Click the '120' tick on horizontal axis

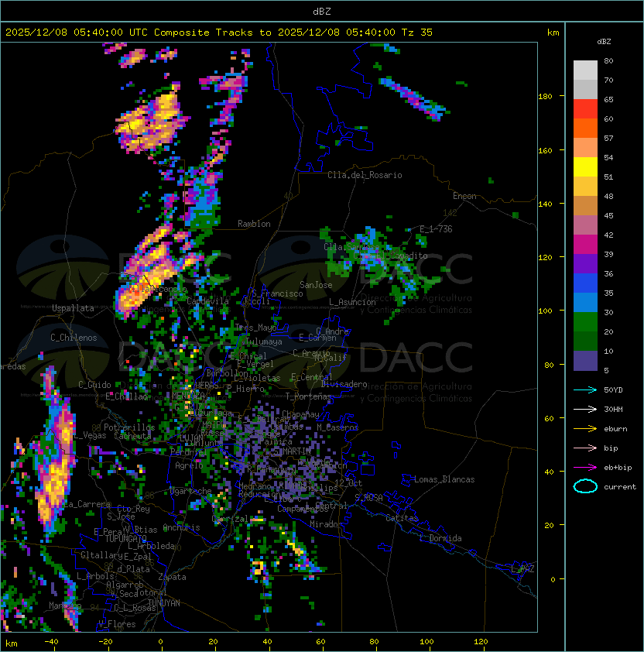pyautogui.click(x=481, y=642)
